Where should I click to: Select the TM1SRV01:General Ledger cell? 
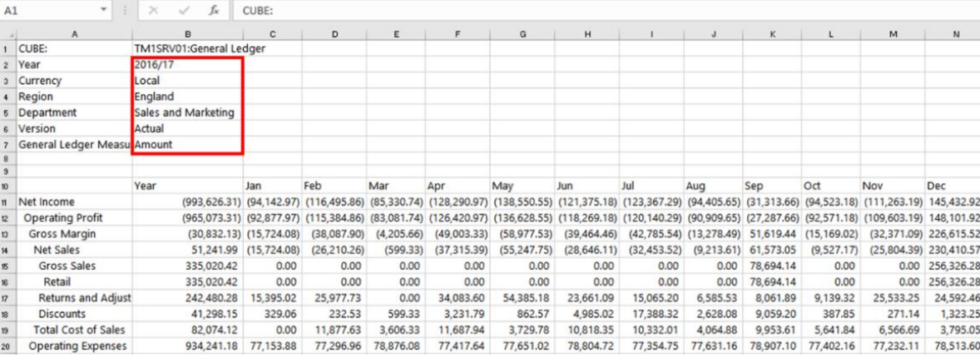click(x=187, y=48)
